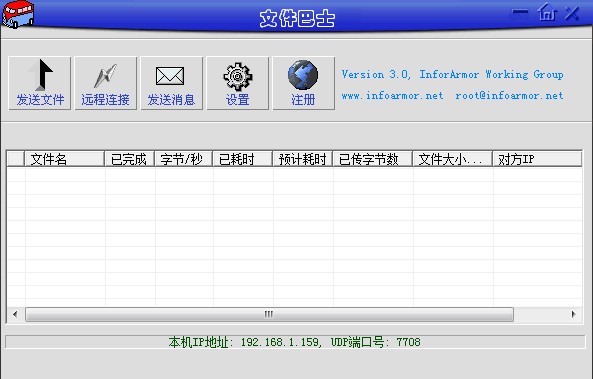Click the 已耗时 column header
Viewport: 593px width, 379px height.
pos(243,159)
